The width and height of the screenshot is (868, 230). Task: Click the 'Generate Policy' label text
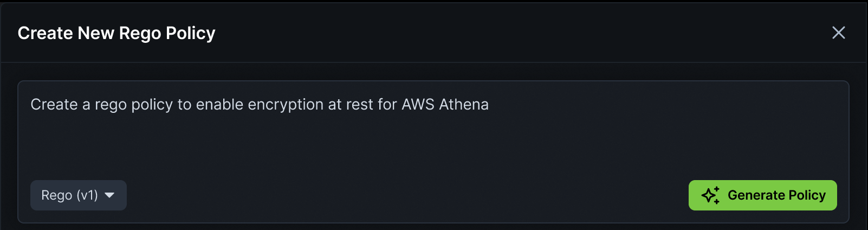pos(776,195)
